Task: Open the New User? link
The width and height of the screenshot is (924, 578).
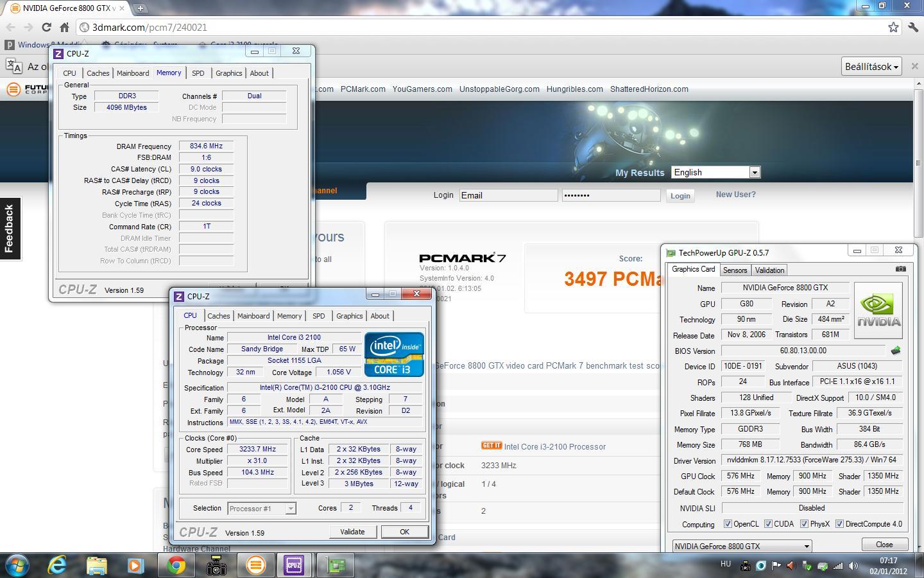Action: (x=735, y=195)
